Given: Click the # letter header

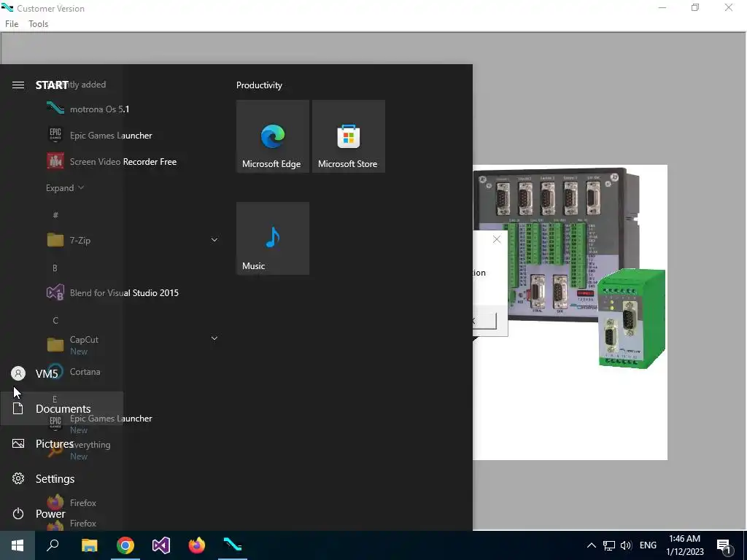Looking at the screenshot, I should click(55, 215).
